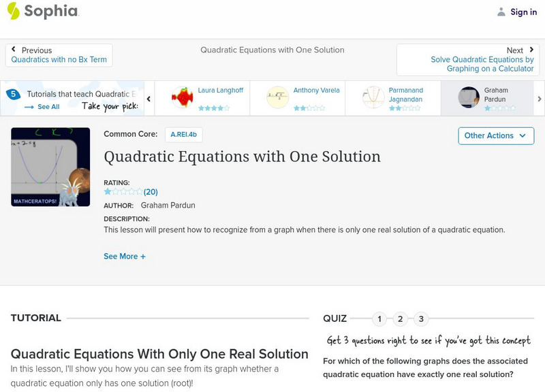
Task: Open the Other Actions dropdown
Action: [x=495, y=135]
